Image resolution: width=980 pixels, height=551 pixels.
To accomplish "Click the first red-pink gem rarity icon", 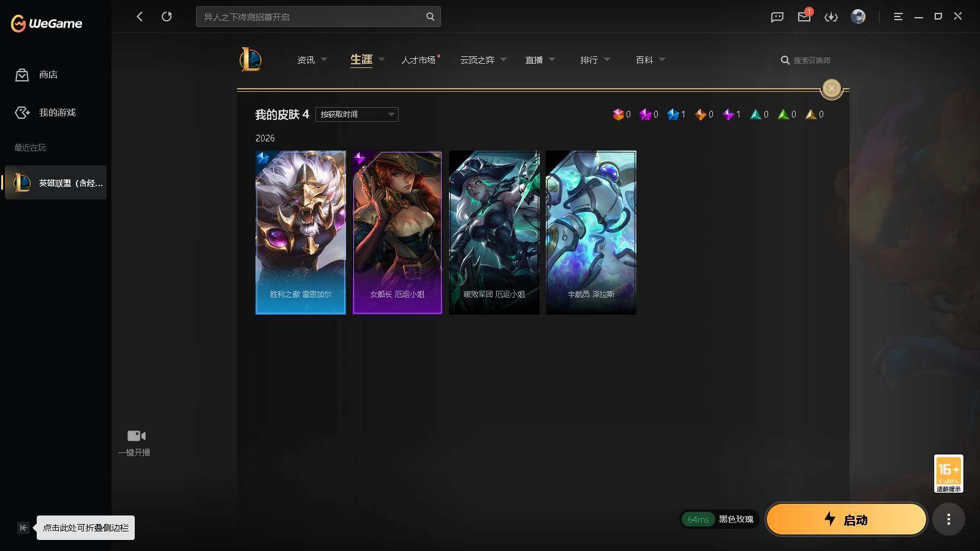I will tap(618, 114).
